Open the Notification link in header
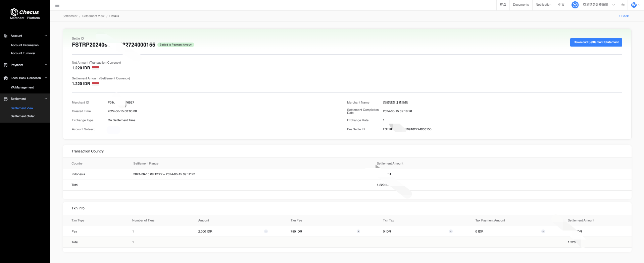Viewport: 644px width, 263px height. [x=543, y=5]
